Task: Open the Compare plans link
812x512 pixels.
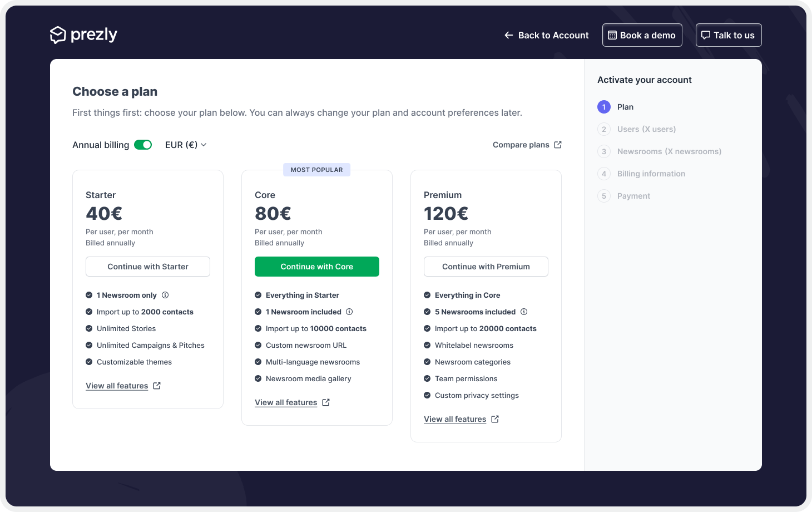Action: [x=527, y=145]
